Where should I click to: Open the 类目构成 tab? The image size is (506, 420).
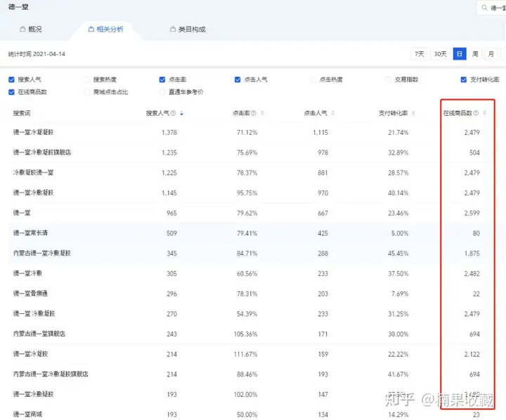pos(188,29)
